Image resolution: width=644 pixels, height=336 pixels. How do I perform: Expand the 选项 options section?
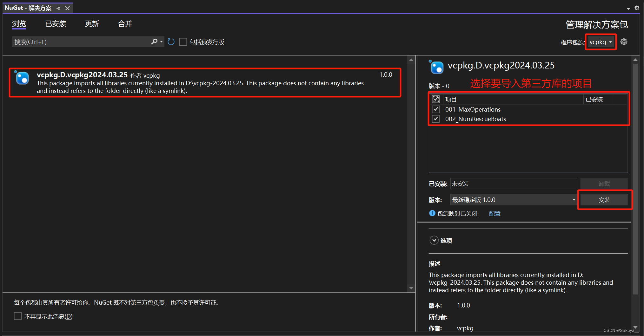pyautogui.click(x=434, y=240)
